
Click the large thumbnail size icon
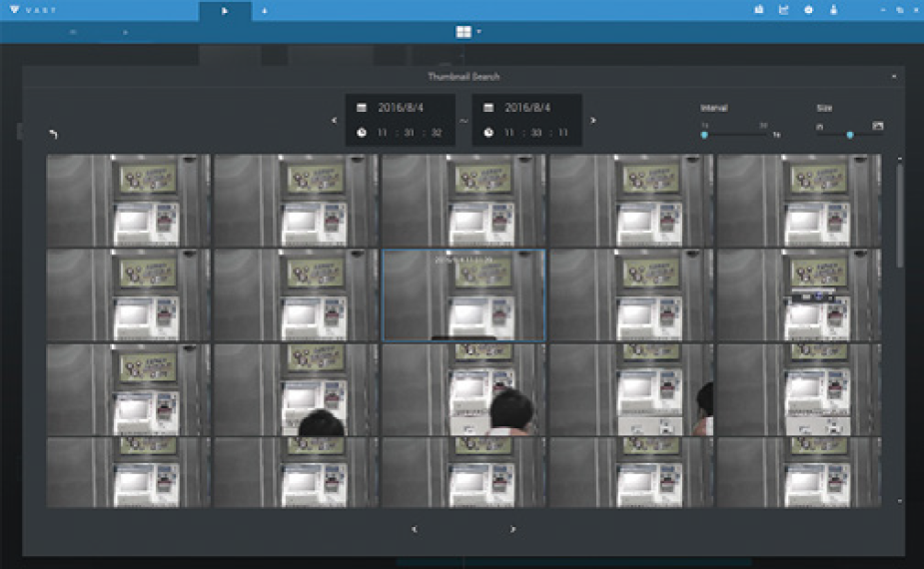point(878,126)
